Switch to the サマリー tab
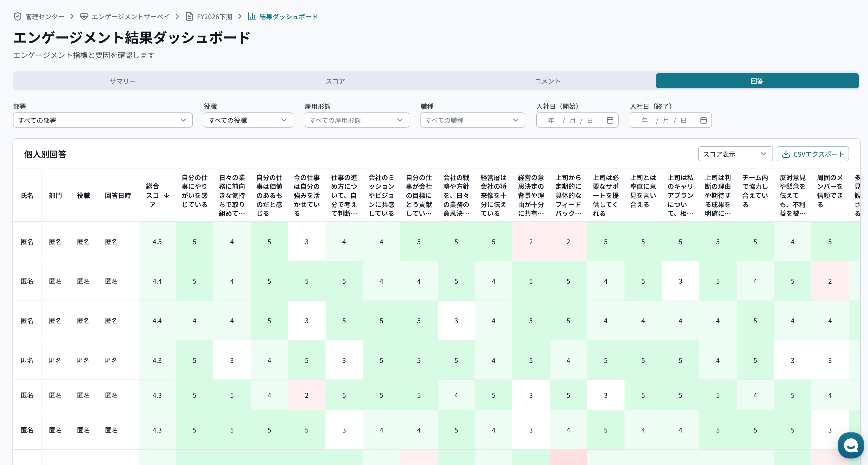The image size is (868, 465). (x=123, y=81)
